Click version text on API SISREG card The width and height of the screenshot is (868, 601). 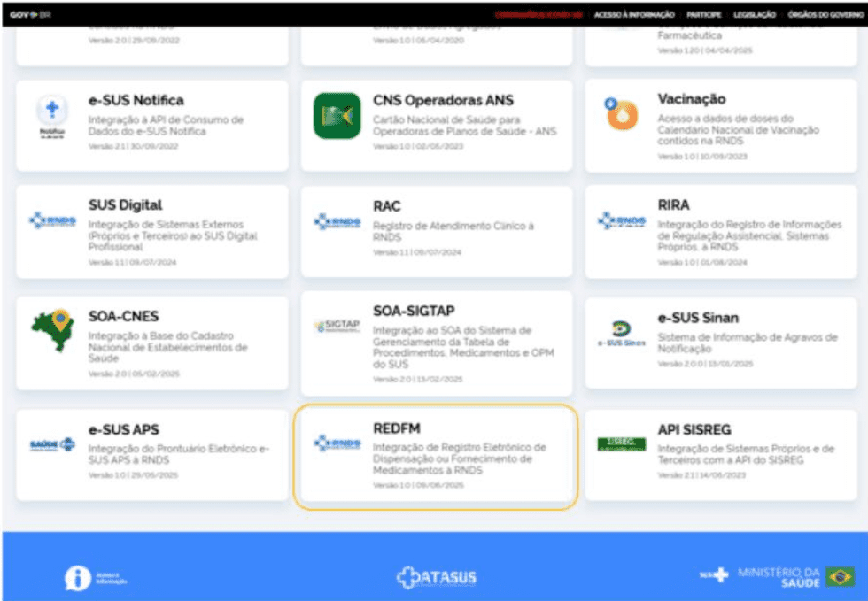point(701,474)
